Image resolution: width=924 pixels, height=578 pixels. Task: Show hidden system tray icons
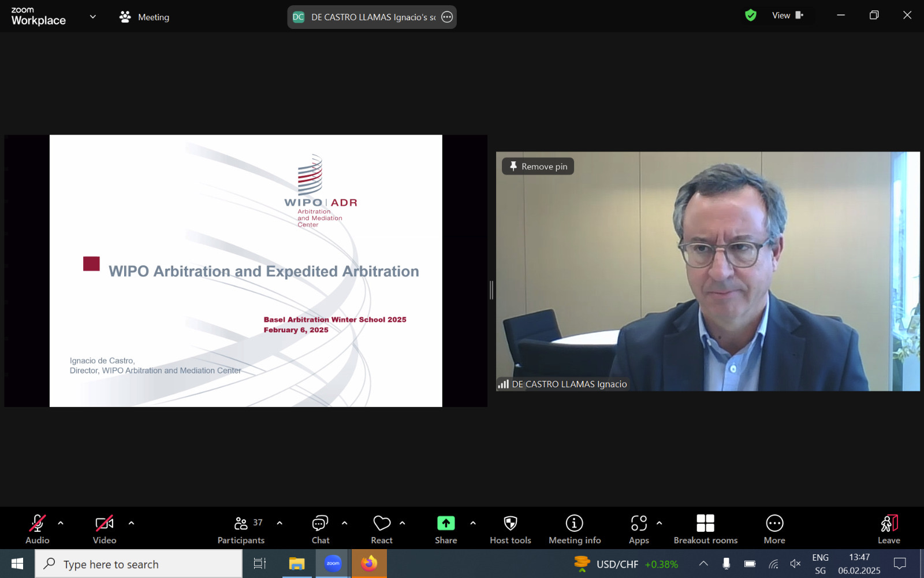coord(703,564)
